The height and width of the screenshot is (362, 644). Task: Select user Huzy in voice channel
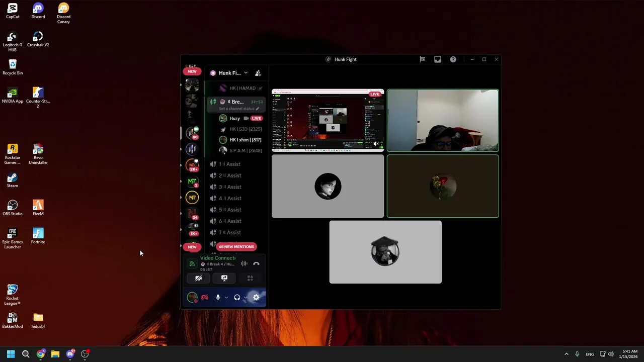tap(240, 118)
